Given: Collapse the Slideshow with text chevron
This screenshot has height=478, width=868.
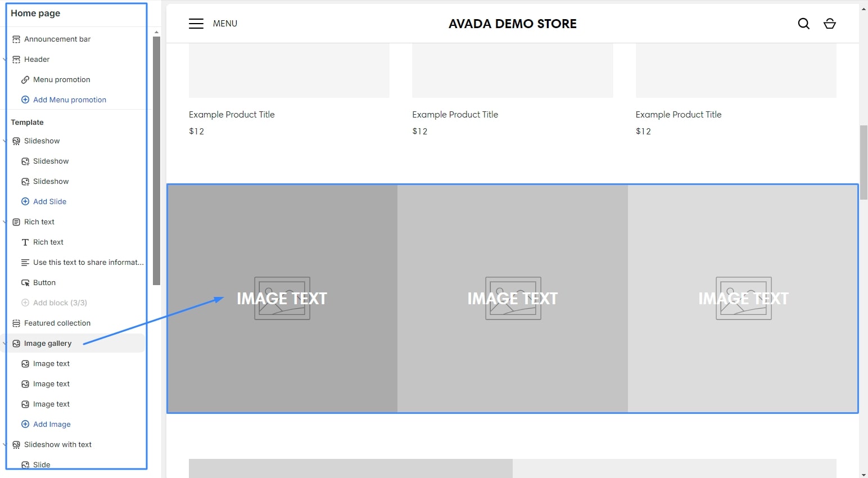Looking at the screenshot, I should [x=5, y=445].
